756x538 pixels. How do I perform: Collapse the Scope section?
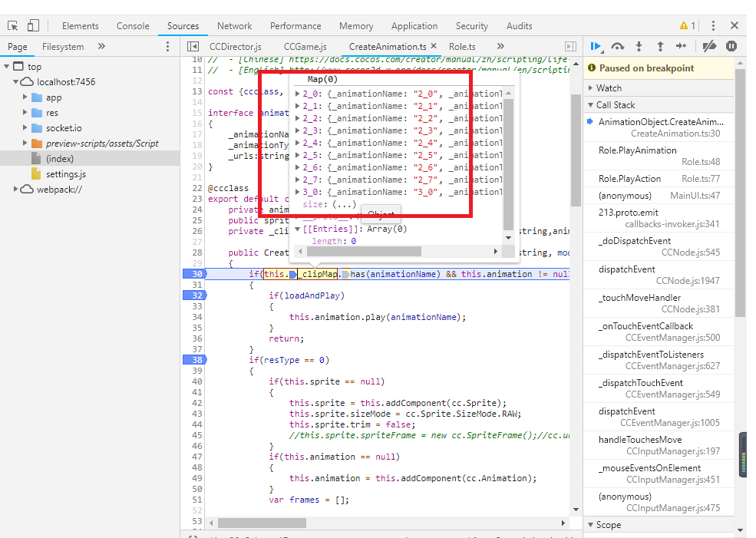coord(591,524)
